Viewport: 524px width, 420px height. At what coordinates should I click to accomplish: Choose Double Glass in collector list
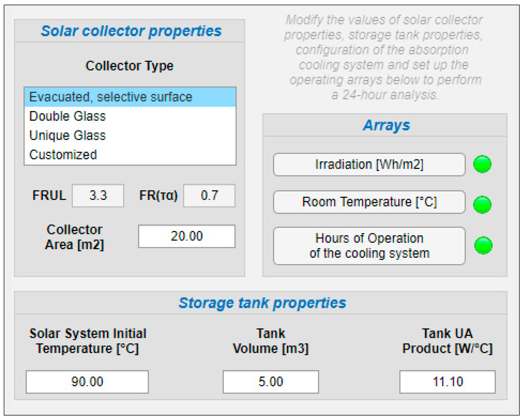tap(130, 116)
